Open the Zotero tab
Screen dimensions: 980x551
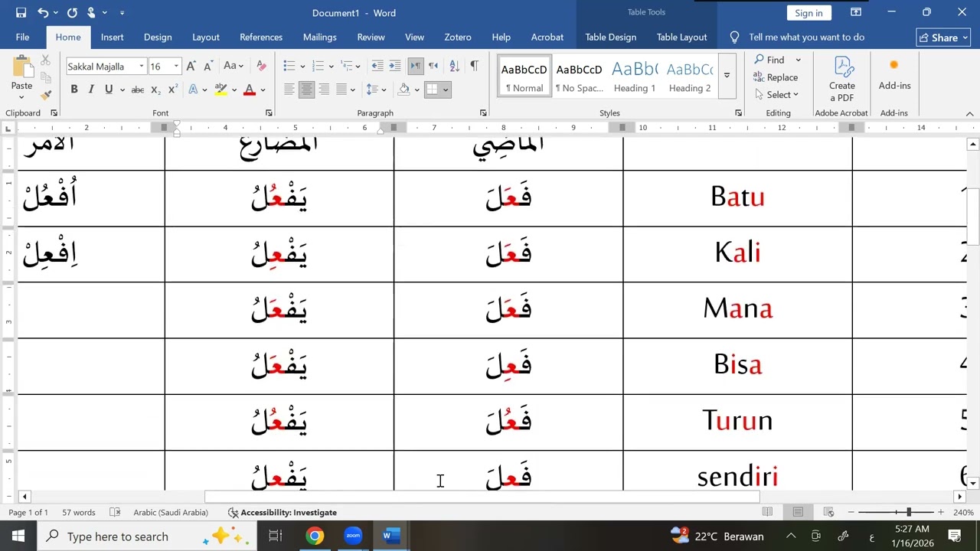tap(458, 37)
